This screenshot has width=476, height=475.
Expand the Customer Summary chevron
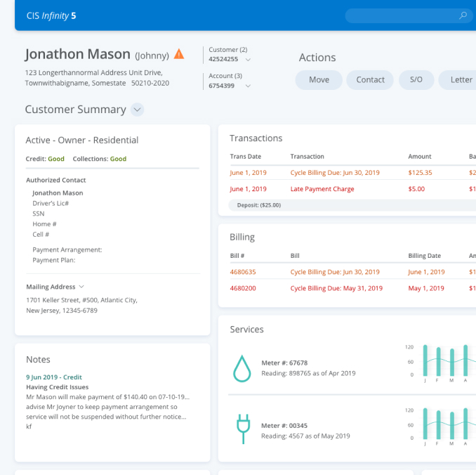coord(138,110)
